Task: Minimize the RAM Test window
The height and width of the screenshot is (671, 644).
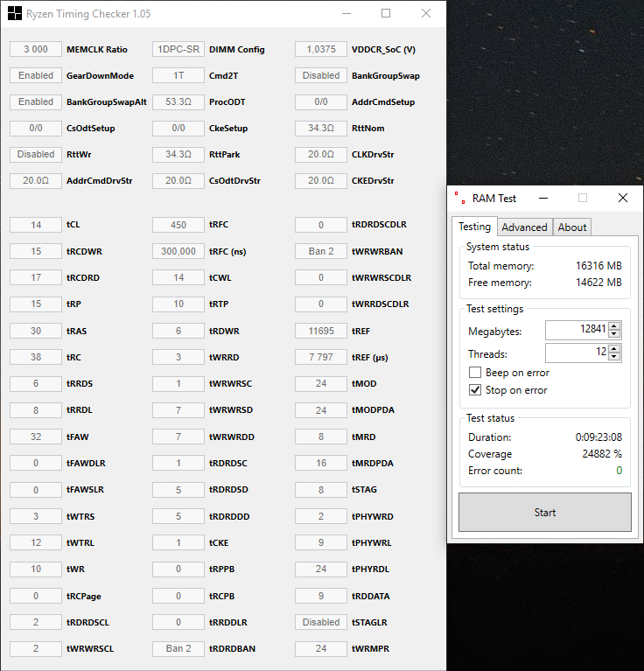Action: point(543,198)
